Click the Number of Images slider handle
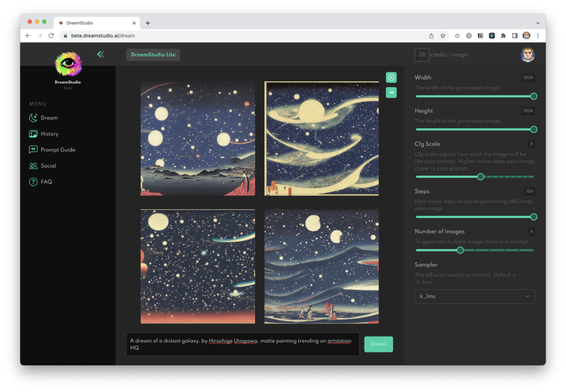 pos(460,250)
